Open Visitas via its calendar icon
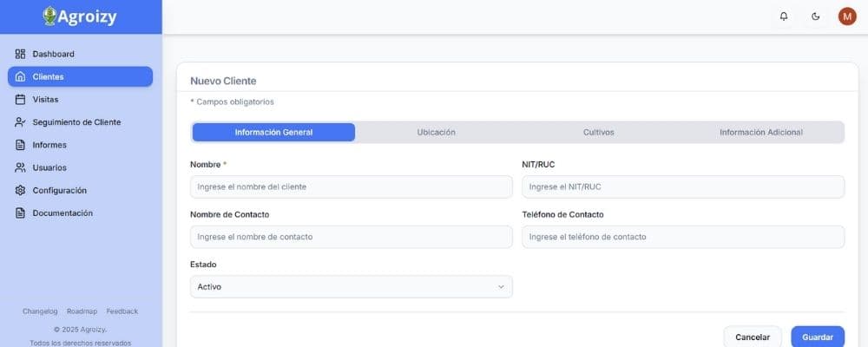 pyautogui.click(x=21, y=99)
